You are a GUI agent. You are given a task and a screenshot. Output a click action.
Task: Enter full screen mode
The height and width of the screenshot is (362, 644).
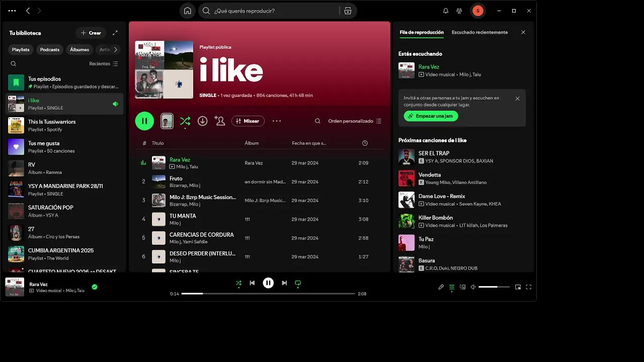tap(529, 287)
